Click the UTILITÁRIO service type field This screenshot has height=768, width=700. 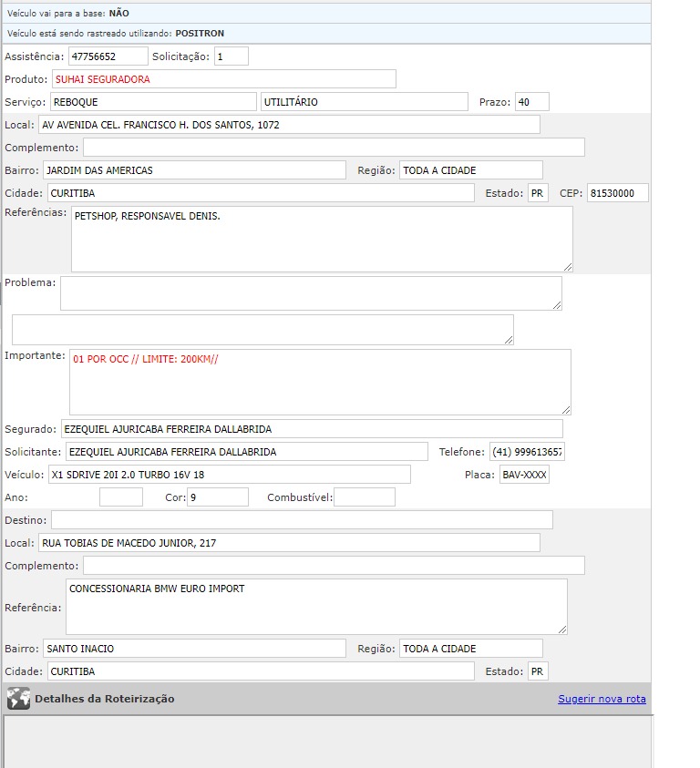tap(364, 102)
